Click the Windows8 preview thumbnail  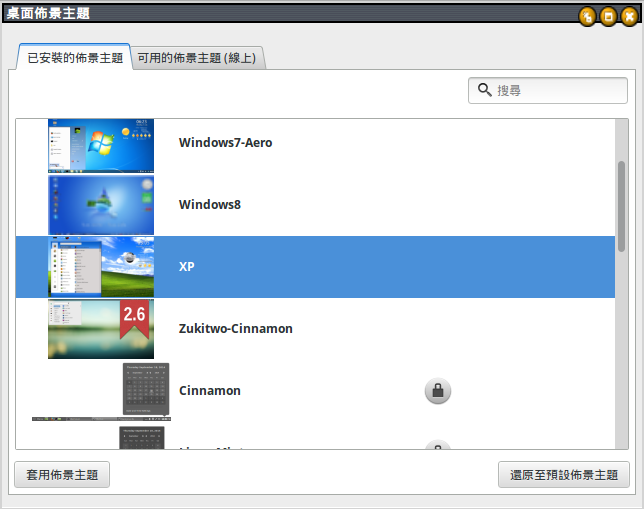click(101, 205)
